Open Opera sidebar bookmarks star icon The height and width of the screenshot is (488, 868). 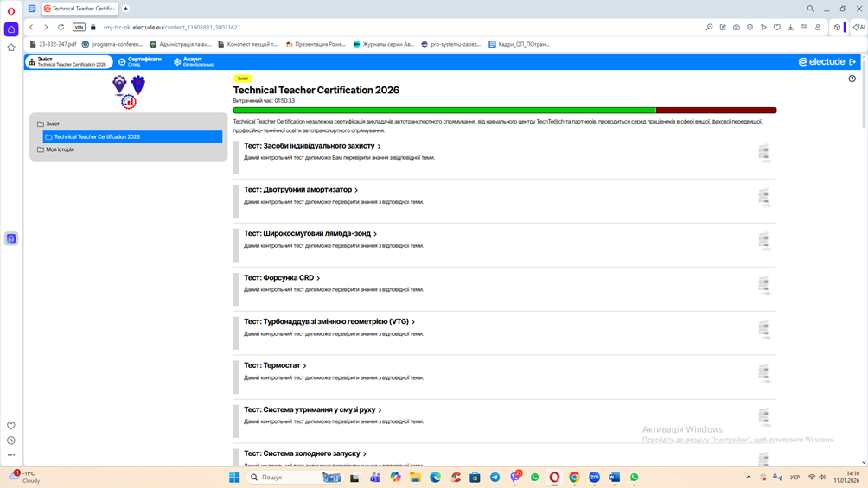pyautogui.click(x=11, y=48)
